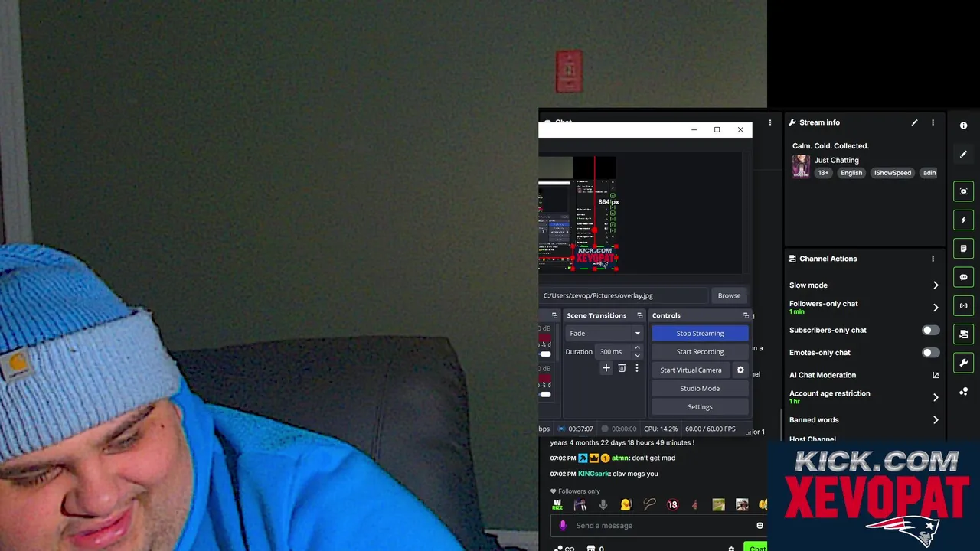The width and height of the screenshot is (980, 551).
Task: Toggle the document notes sidebar icon
Action: click(x=964, y=249)
